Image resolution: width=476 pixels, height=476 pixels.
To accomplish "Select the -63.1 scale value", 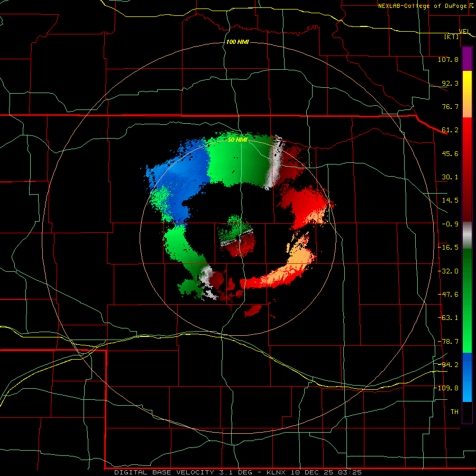I will click(x=448, y=318).
